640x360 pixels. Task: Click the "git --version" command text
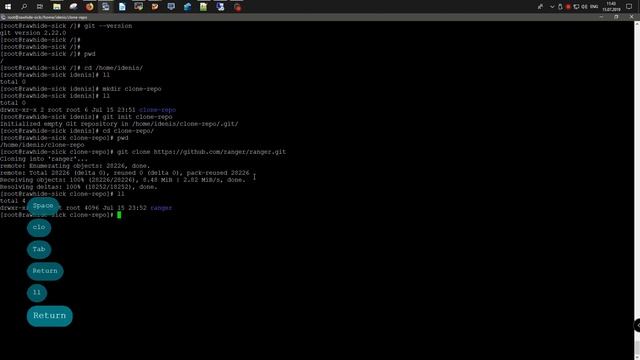(x=108, y=26)
